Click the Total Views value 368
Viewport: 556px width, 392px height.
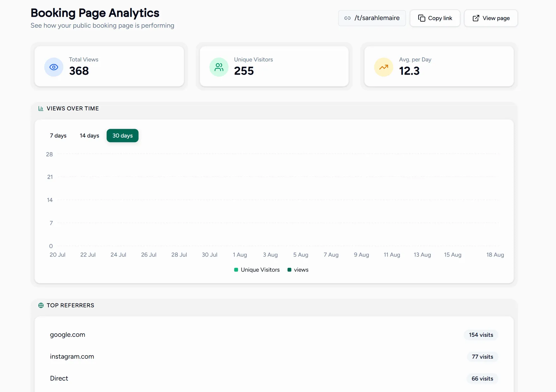(79, 71)
